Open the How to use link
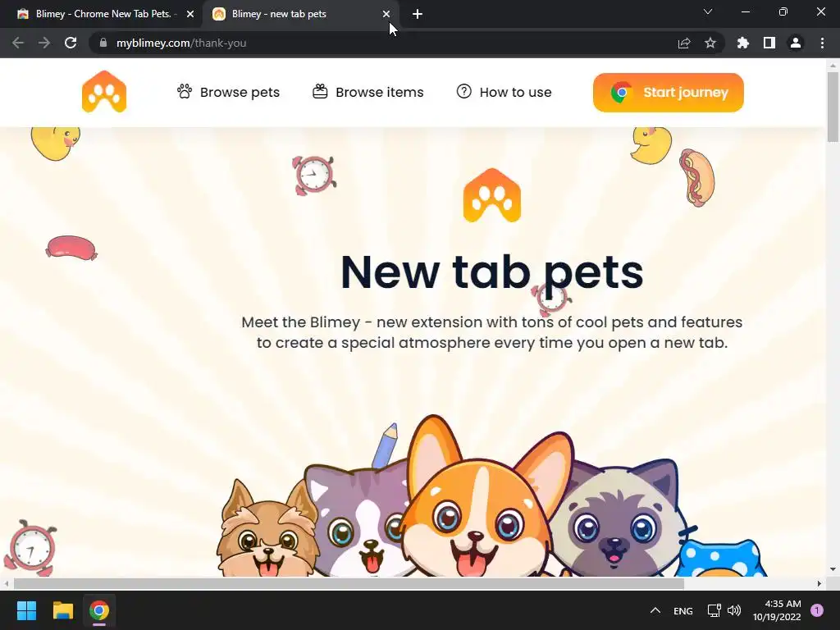The height and width of the screenshot is (630, 840). [x=504, y=92]
